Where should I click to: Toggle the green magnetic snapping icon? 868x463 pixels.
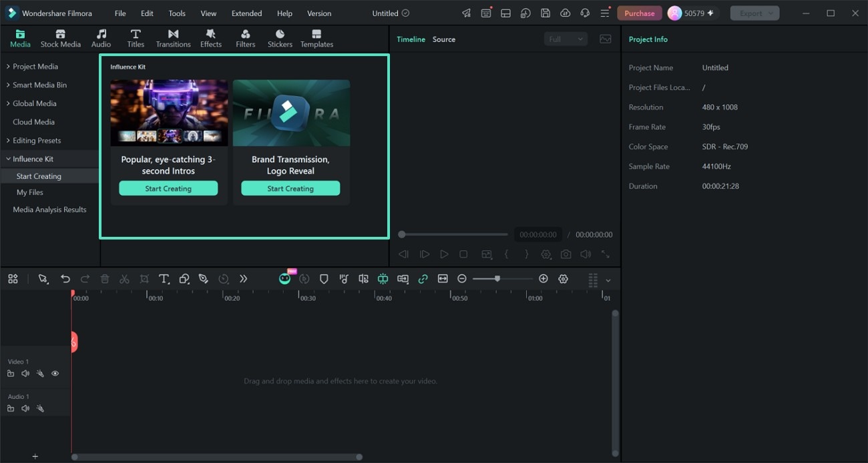(383, 279)
